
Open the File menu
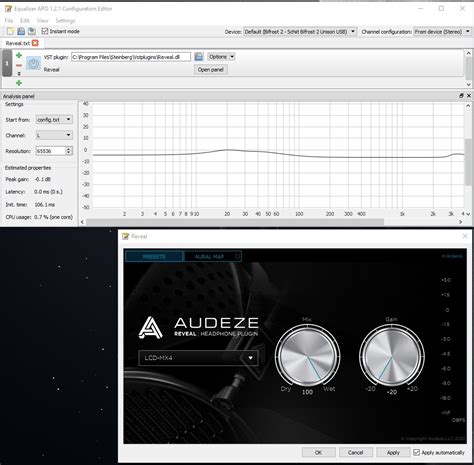tap(9, 21)
